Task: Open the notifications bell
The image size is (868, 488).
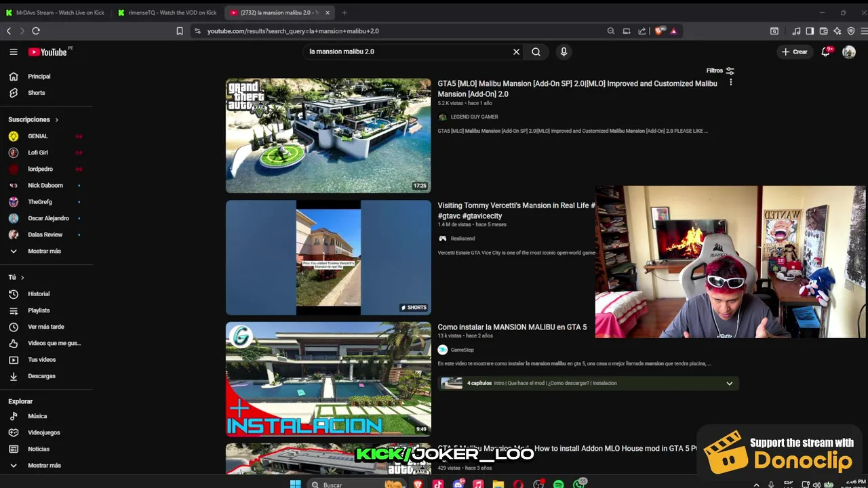Action: coord(826,52)
